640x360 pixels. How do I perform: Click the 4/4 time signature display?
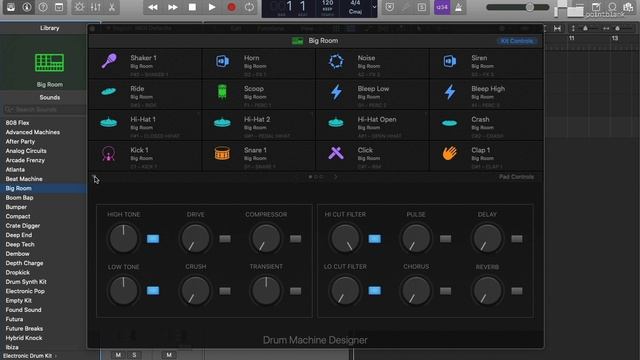click(356, 3)
